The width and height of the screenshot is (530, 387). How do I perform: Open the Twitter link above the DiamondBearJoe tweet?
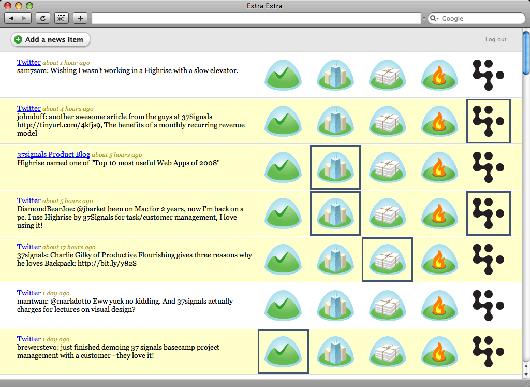click(x=29, y=200)
